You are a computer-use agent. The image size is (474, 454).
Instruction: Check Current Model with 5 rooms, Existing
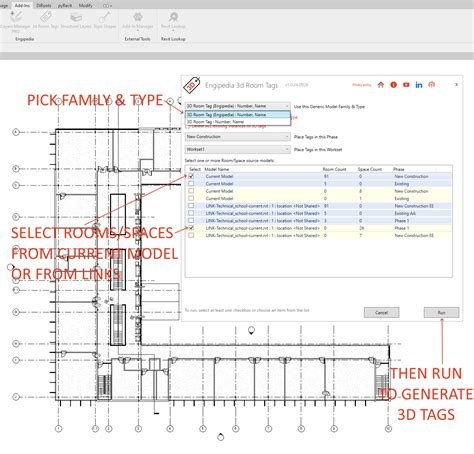[191, 183]
